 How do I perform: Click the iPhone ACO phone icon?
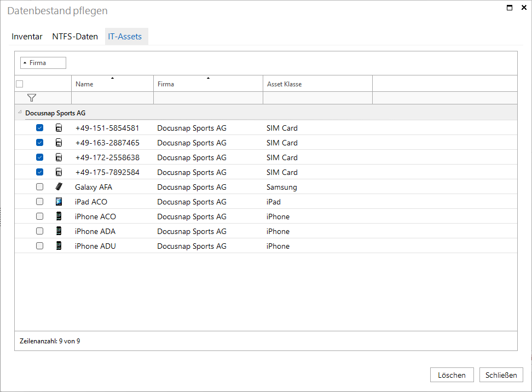coord(59,216)
